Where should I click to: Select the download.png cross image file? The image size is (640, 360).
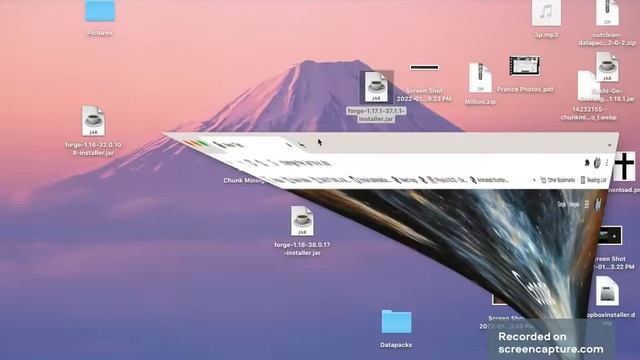click(624, 167)
